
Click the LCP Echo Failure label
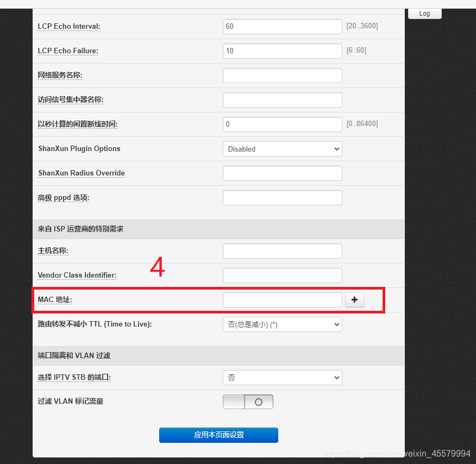[x=68, y=51]
